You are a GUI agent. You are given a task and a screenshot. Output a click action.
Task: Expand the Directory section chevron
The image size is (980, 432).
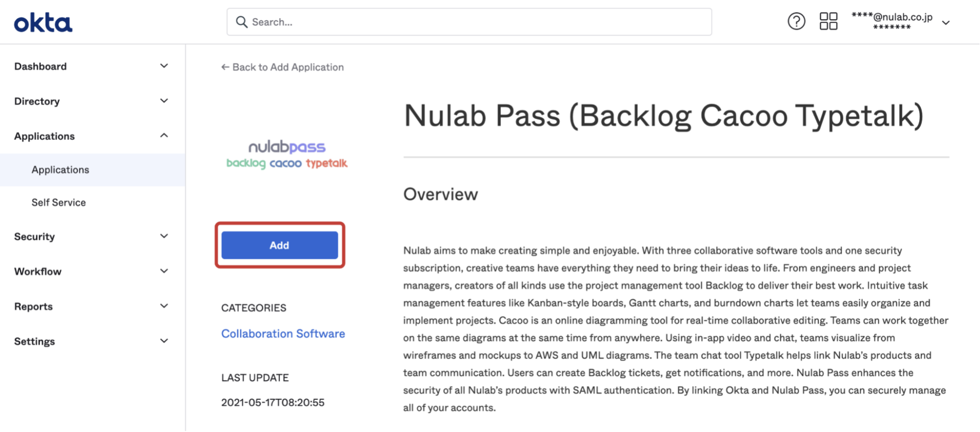[x=164, y=101]
